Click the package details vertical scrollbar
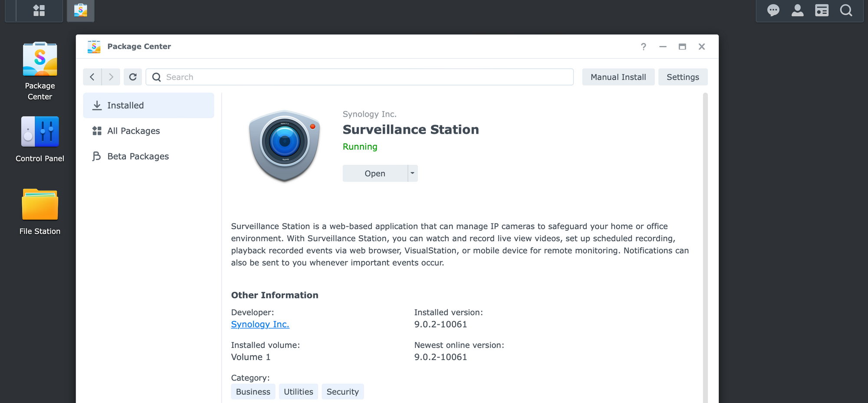Image resolution: width=868 pixels, height=403 pixels. (705, 247)
